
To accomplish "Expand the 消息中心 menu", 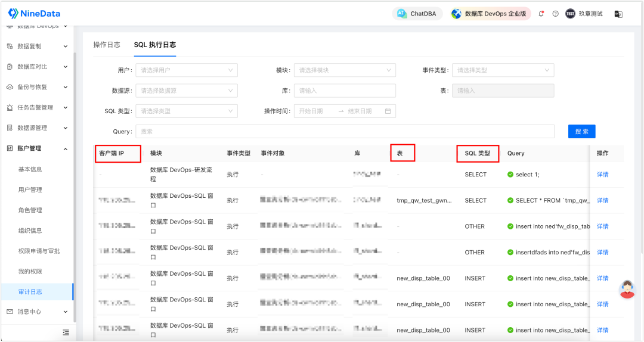I will pos(66,312).
